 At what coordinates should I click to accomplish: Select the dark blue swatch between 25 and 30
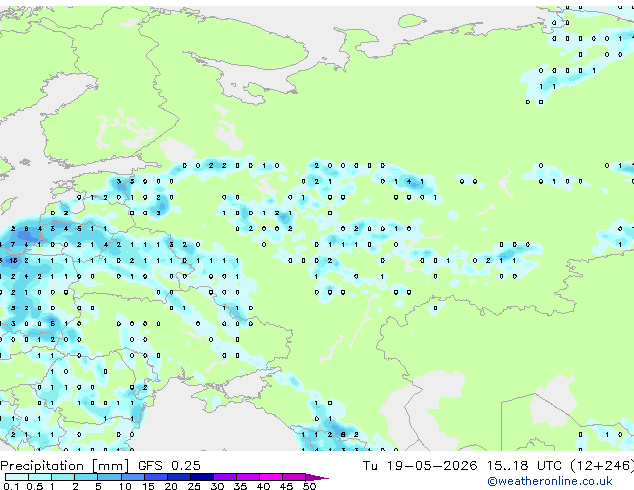click(202, 477)
